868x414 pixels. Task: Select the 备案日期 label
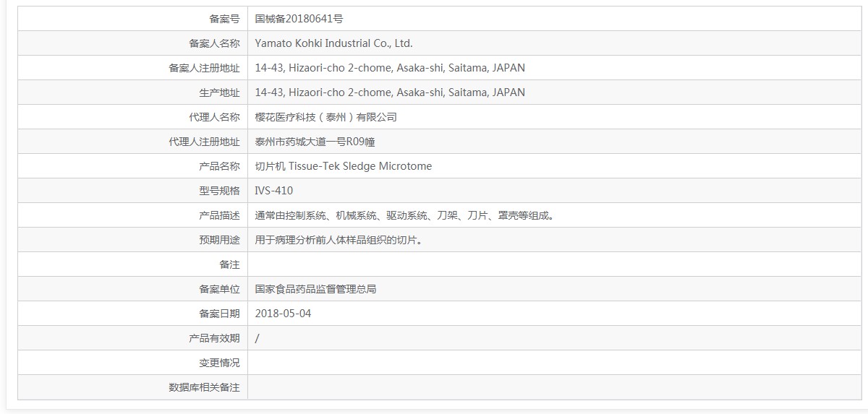(220, 314)
